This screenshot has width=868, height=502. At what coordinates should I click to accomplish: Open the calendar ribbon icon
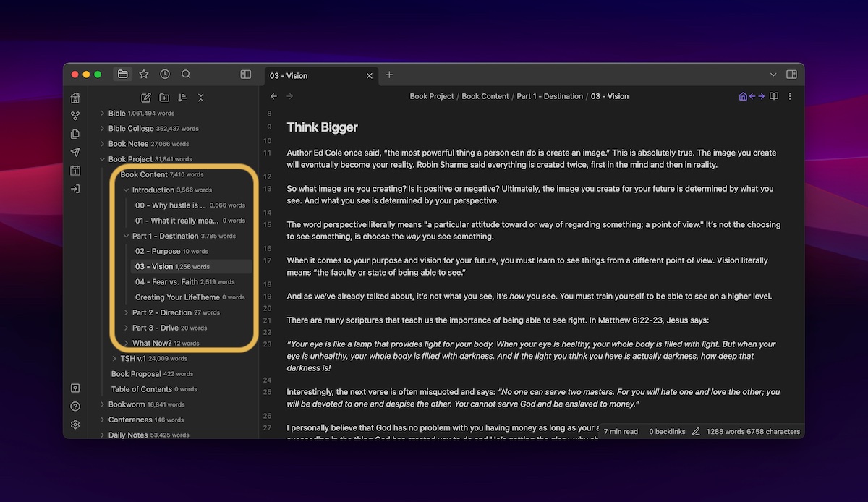(75, 171)
